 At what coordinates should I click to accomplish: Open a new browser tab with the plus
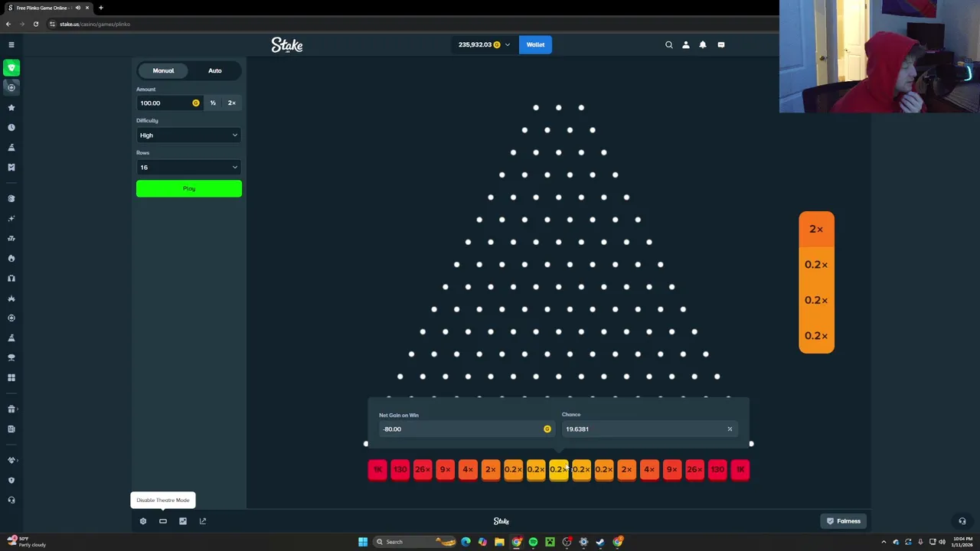tap(100, 8)
